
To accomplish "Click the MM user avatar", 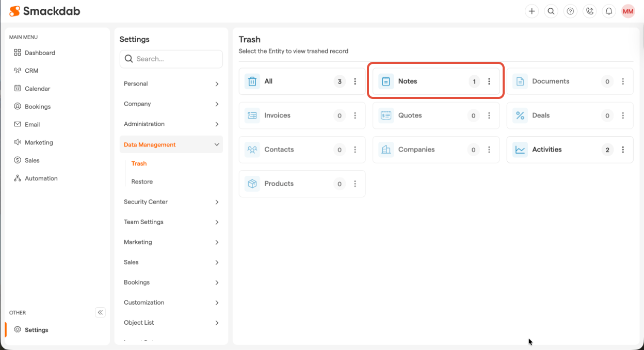I will point(628,11).
